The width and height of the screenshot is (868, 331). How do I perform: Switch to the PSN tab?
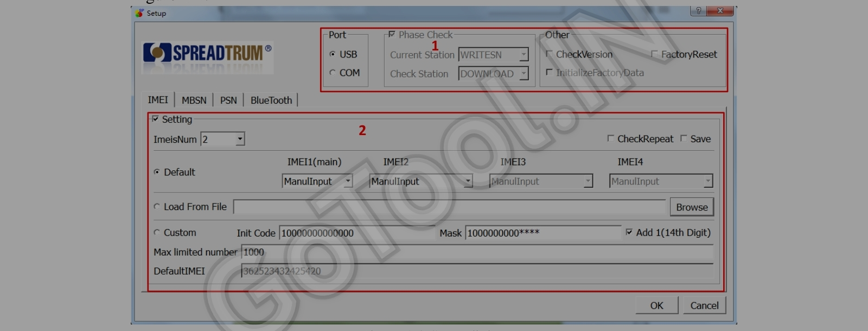click(x=228, y=100)
